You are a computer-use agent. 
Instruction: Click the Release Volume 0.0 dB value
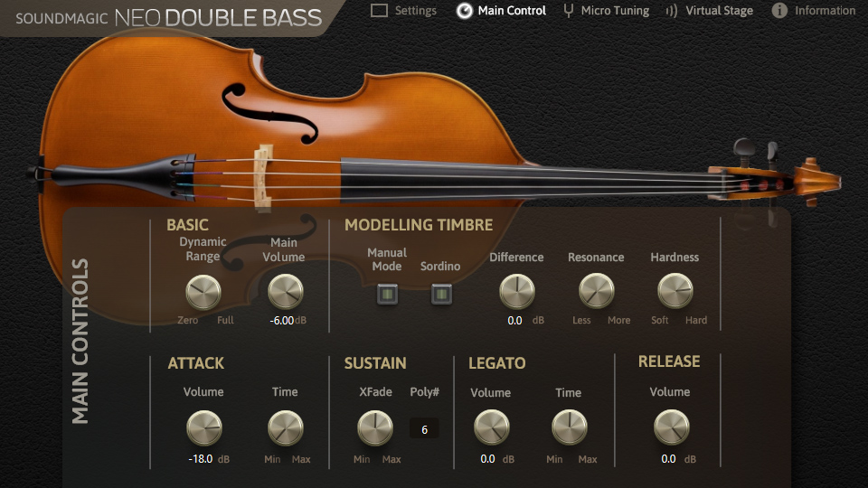pyautogui.click(x=669, y=459)
